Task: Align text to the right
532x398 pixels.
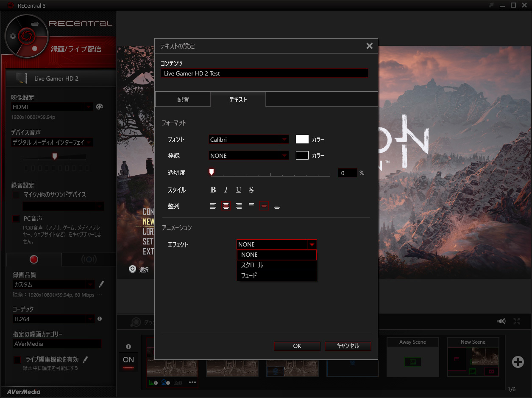Action: [239, 206]
